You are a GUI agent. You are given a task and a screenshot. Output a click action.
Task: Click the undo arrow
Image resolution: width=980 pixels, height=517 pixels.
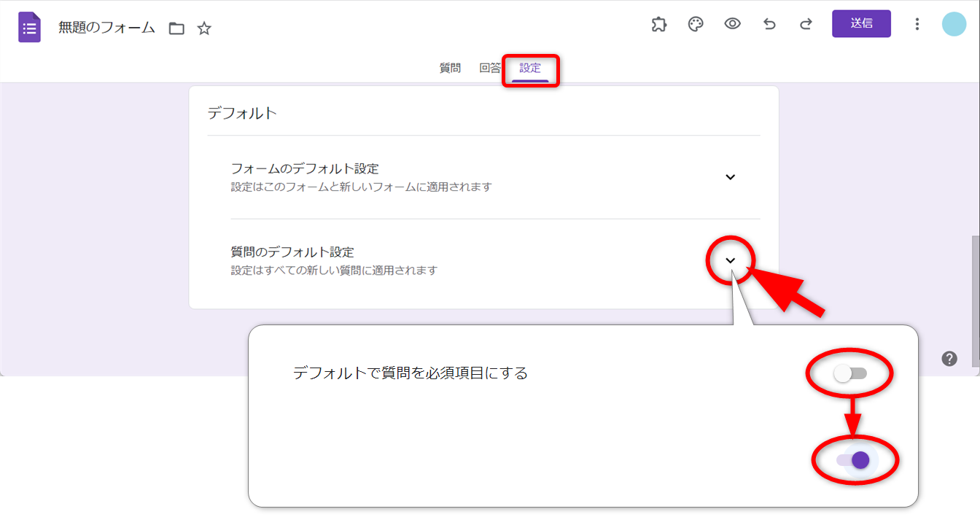(769, 24)
